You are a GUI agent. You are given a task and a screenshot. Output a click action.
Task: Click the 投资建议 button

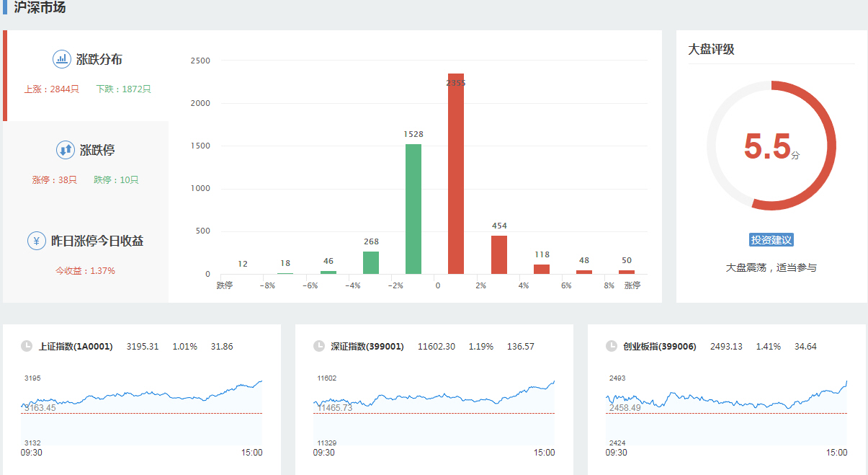(x=771, y=240)
